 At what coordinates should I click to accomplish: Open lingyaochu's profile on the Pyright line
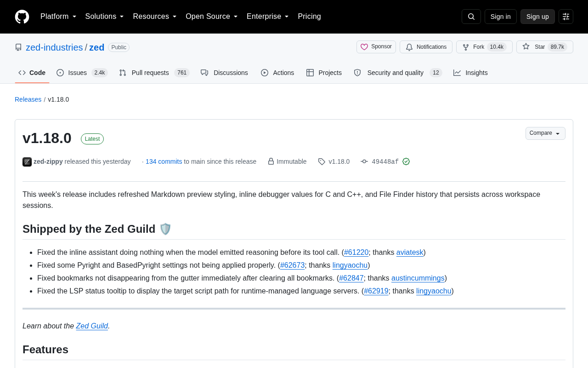(x=350, y=265)
